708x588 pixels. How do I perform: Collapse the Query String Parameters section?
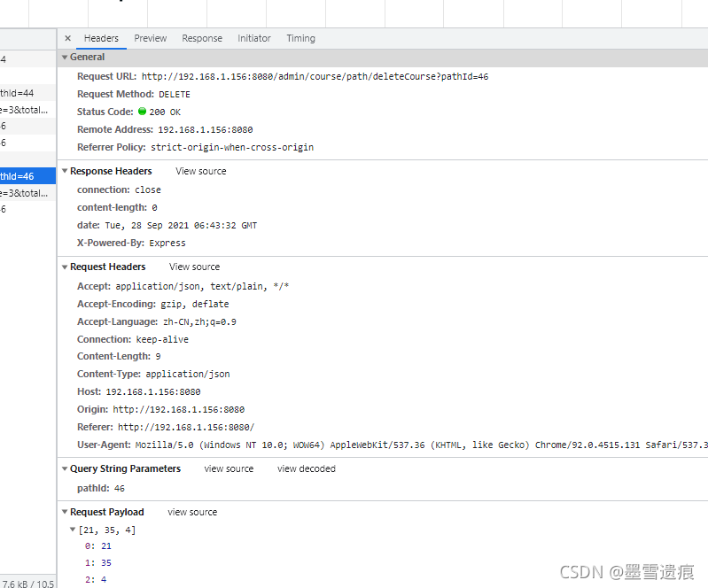coord(65,468)
